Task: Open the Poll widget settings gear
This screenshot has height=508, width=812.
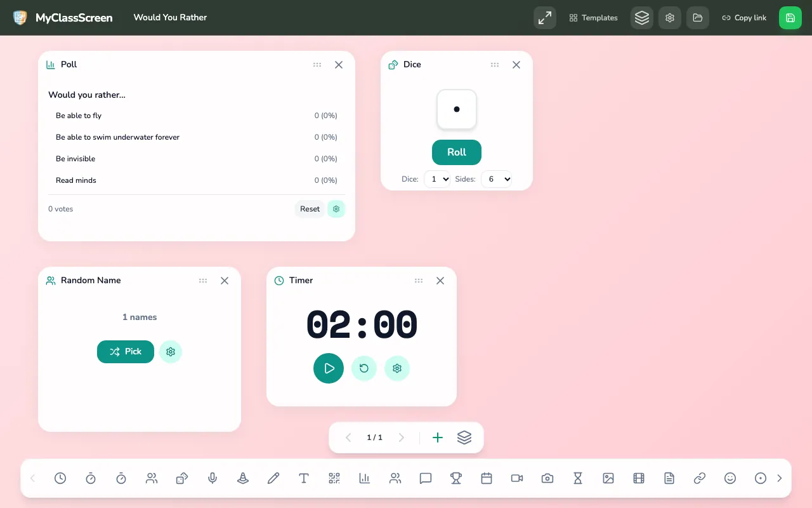Action: [x=336, y=209]
